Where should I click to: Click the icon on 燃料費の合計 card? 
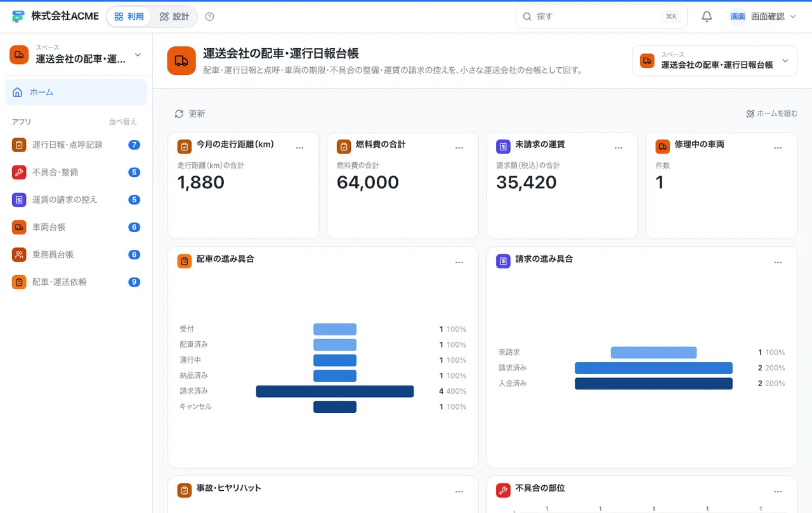pyautogui.click(x=344, y=146)
